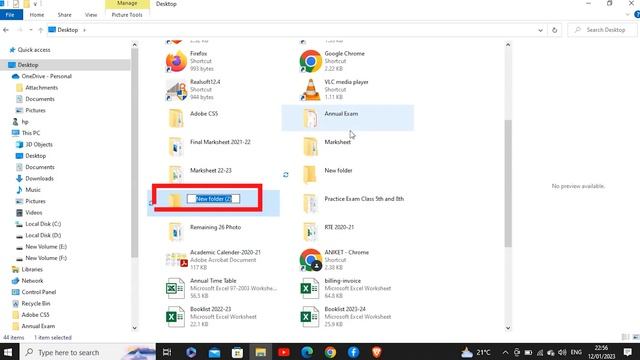The image size is (640, 360).
Task: Open Control Panel in sidebar
Action: pyautogui.click(x=39, y=292)
